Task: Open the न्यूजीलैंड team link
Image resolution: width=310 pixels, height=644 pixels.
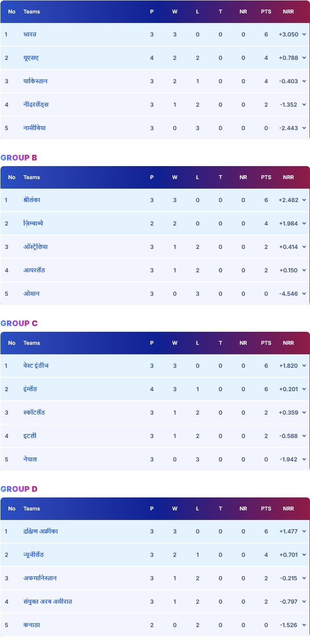Action: pyautogui.click(x=33, y=555)
